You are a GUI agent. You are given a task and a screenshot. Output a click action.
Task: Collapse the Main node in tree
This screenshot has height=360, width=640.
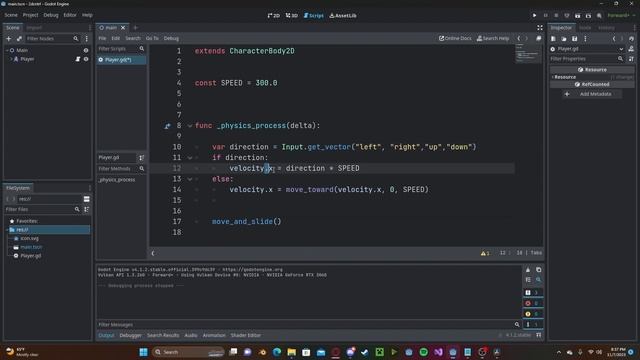(7, 50)
